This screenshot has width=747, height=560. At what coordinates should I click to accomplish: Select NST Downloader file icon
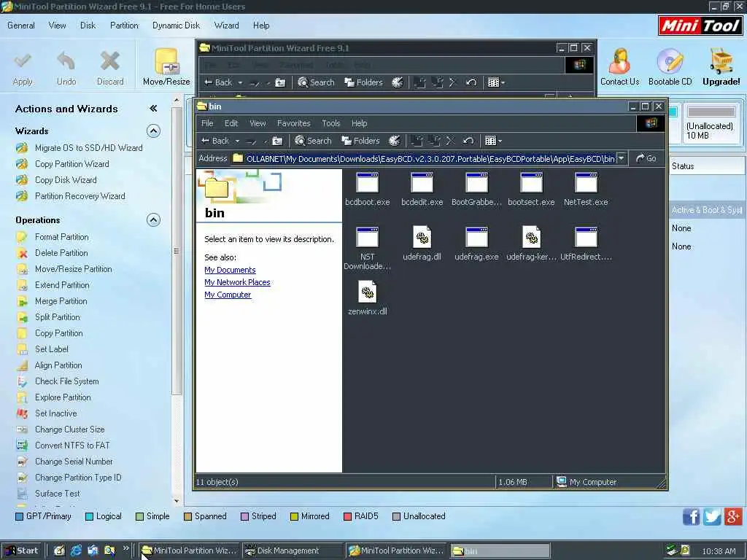[368, 237]
